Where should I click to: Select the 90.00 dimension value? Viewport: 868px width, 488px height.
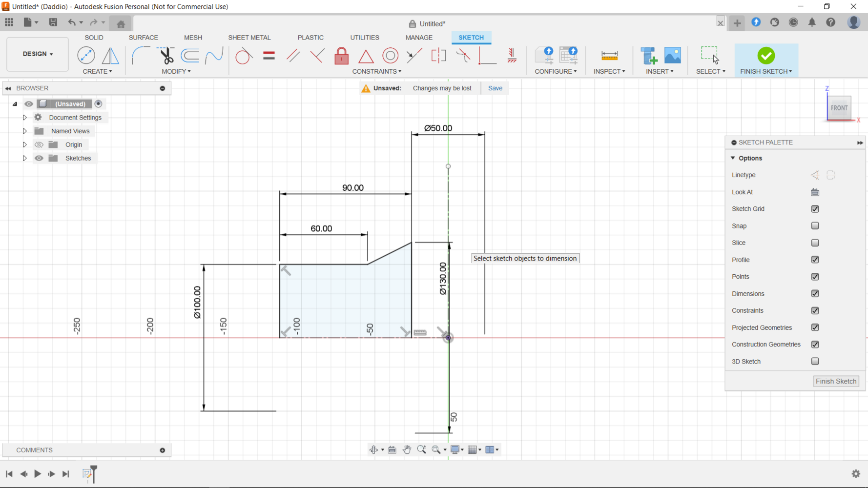click(352, 188)
